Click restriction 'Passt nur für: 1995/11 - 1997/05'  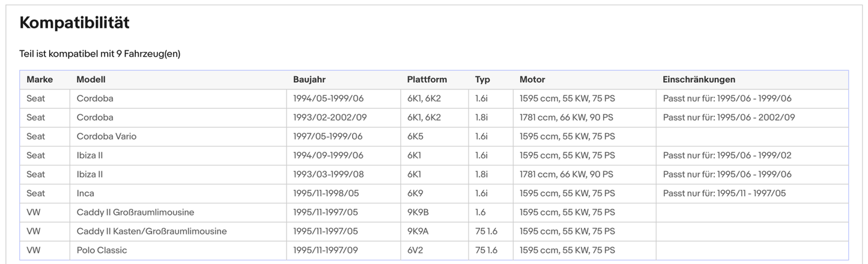point(724,193)
